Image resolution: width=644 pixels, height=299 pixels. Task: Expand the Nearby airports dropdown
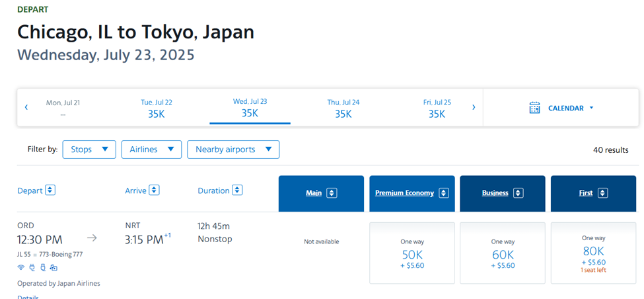click(233, 149)
